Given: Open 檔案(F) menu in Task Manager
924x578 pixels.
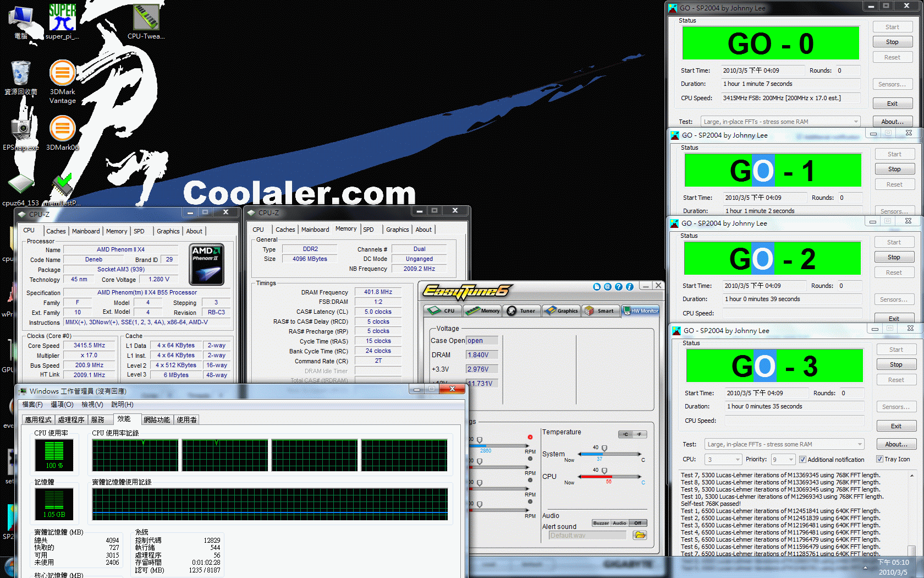Looking at the screenshot, I should 32,405.
